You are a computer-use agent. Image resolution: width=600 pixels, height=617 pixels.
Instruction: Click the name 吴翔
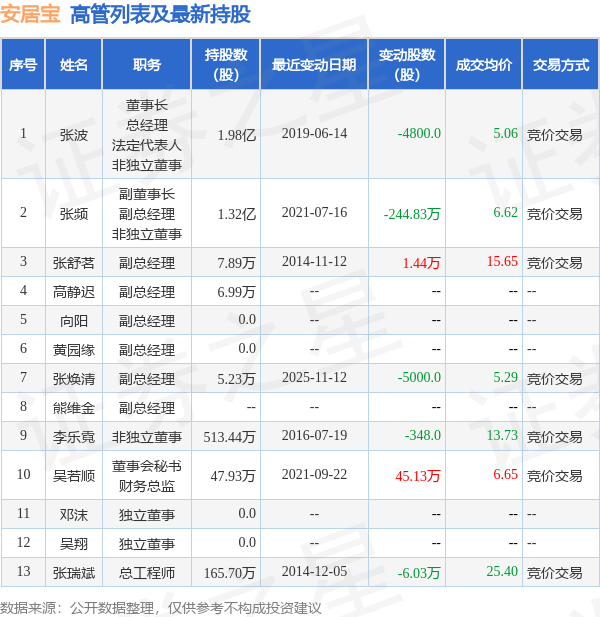[74, 544]
